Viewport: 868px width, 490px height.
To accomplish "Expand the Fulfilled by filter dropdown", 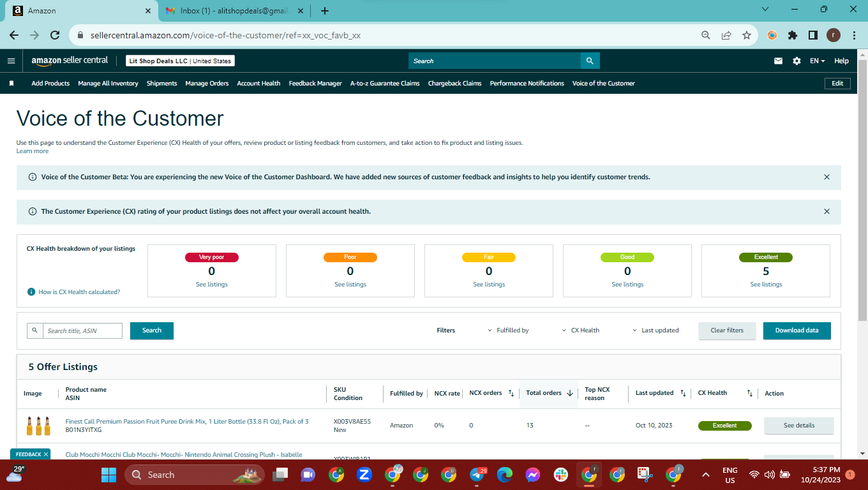I will (x=508, y=330).
